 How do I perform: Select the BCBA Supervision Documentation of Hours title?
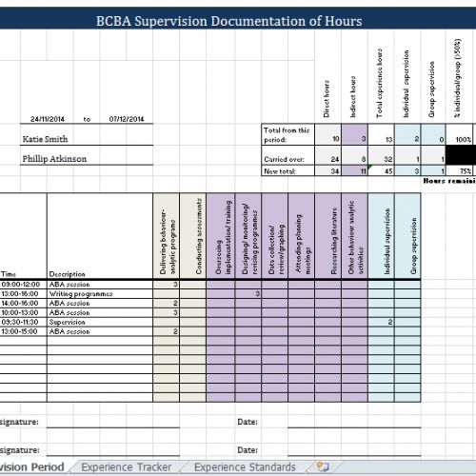coord(228,21)
